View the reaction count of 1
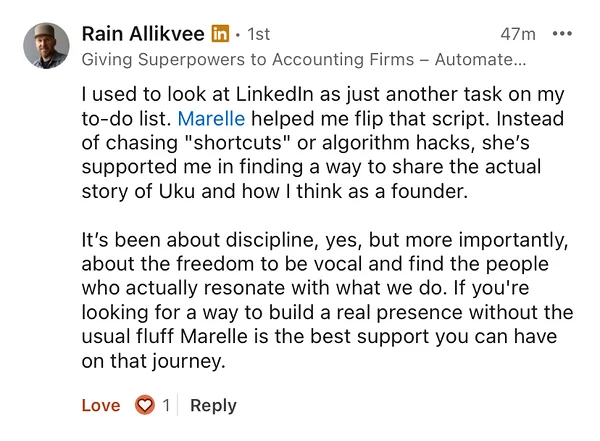The image size is (600, 441). point(166,405)
